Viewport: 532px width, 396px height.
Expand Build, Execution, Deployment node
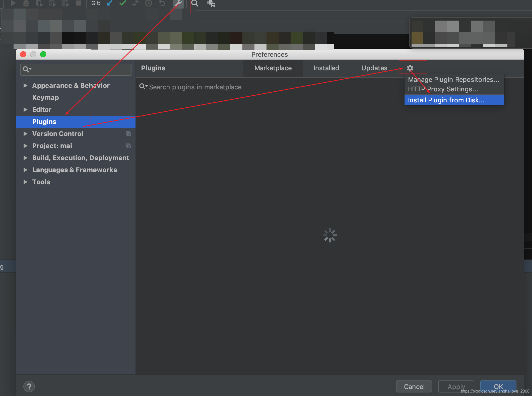pyautogui.click(x=25, y=158)
